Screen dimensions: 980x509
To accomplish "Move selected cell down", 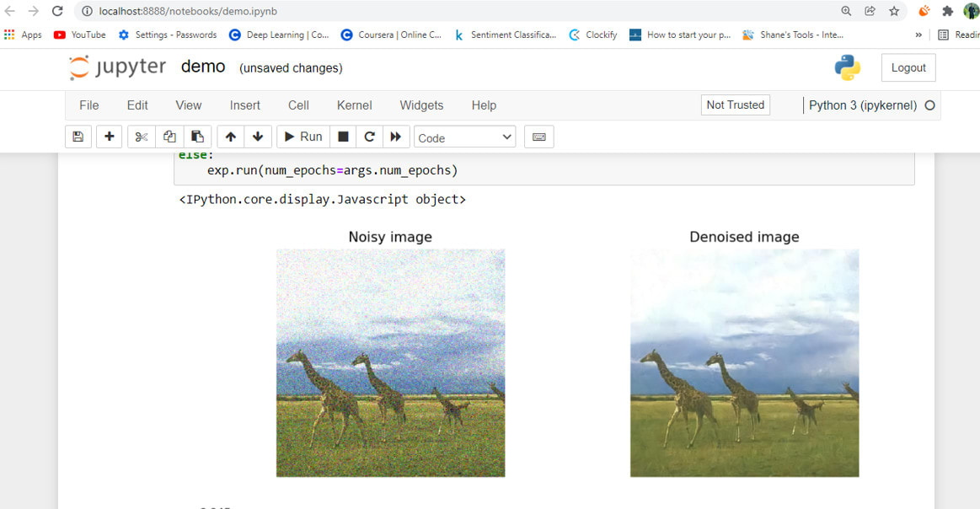I will [x=258, y=137].
